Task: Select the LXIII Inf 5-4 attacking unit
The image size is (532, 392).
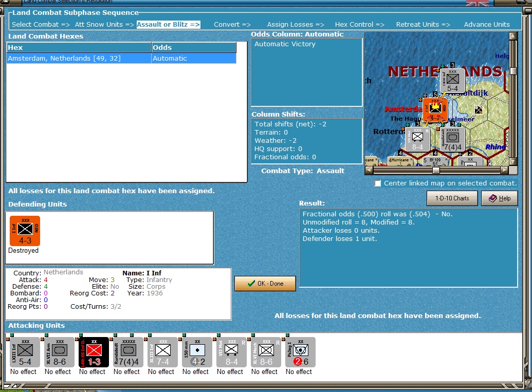Action: pyautogui.click(x=25, y=352)
